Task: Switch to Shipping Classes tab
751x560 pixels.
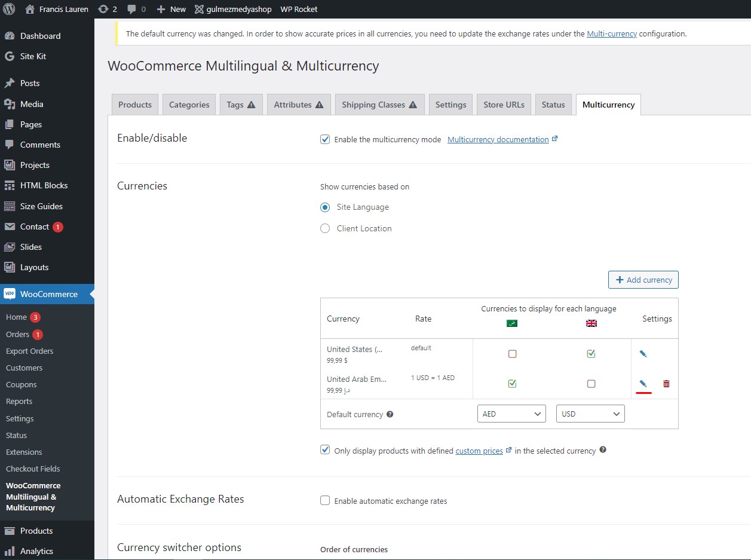Action: pos(380,105)
